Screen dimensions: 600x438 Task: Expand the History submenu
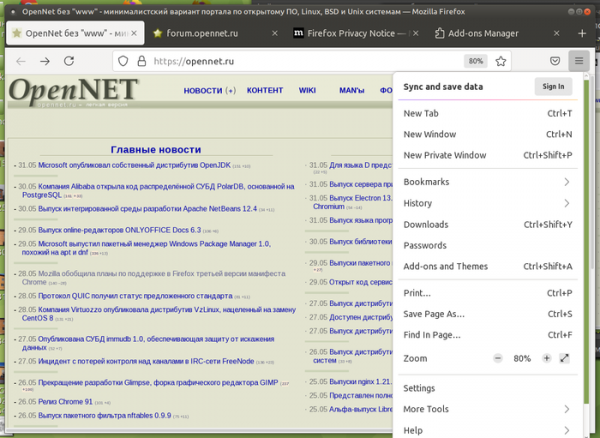pos(566,203)
